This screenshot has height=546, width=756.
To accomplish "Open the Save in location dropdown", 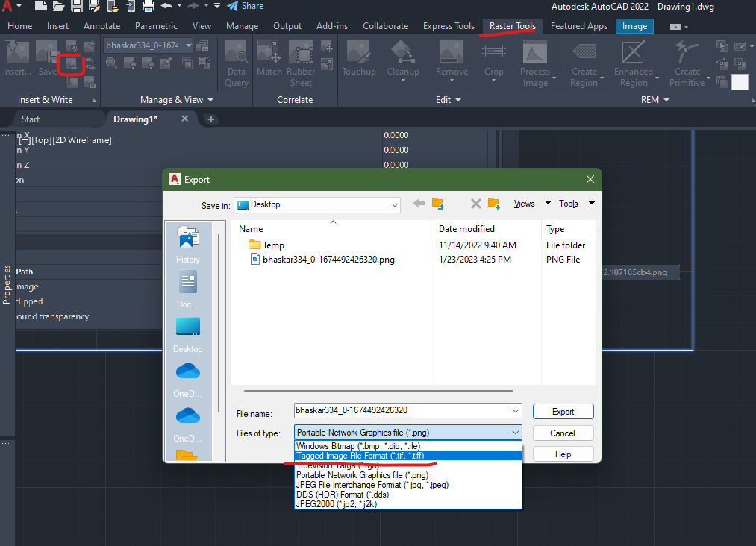I will (393, 204).
